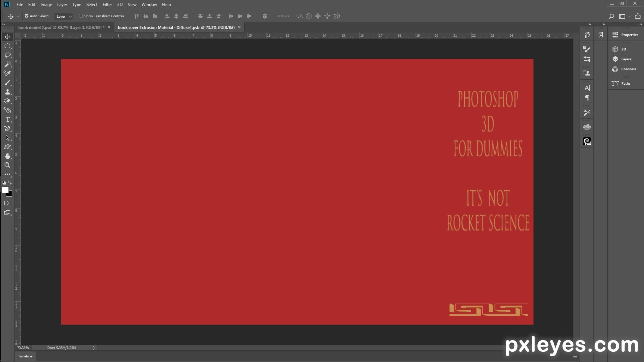Select the Eyedropper tool

pyautogui.click(x=7, y=73)
